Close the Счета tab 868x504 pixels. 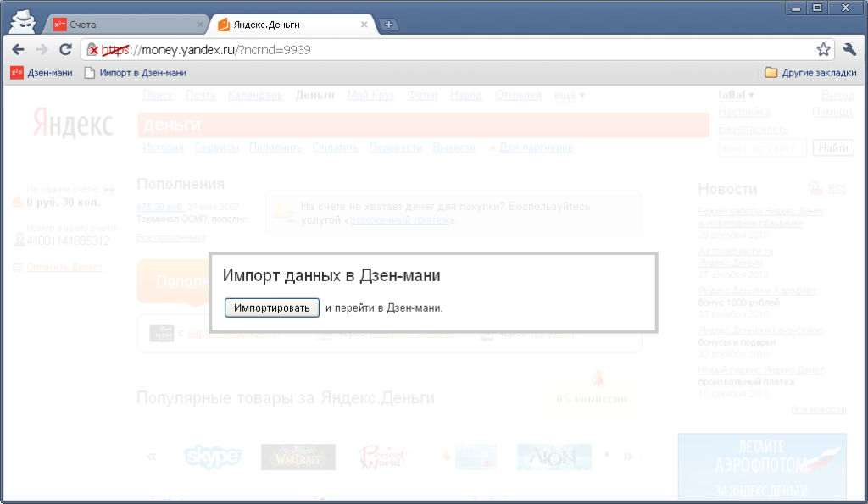coord(200,25)
